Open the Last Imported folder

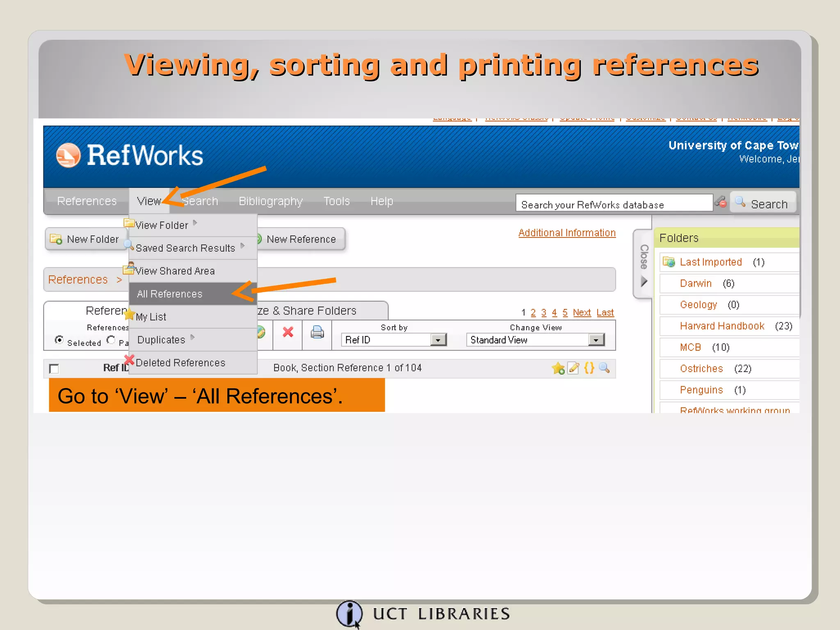pos(710,262)
